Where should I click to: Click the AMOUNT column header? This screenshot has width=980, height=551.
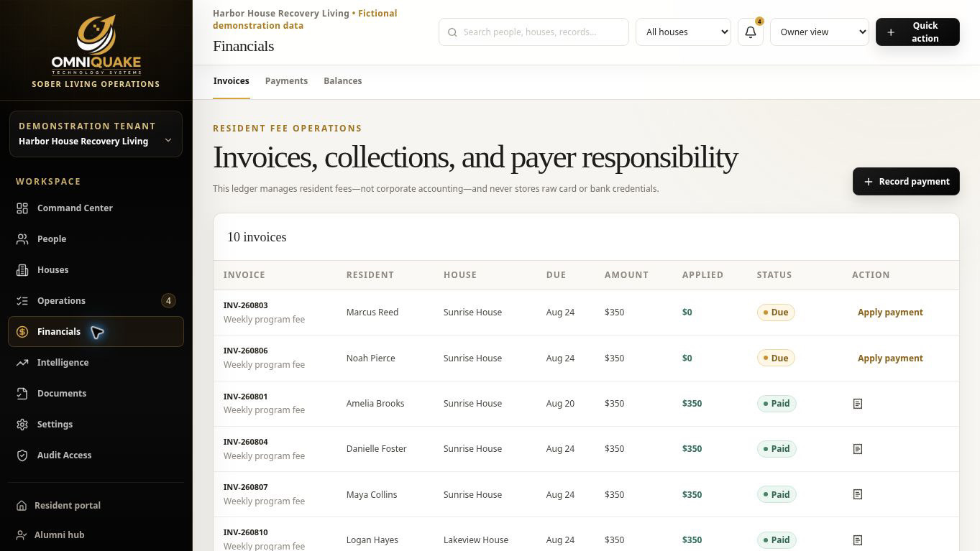point(626,275)
